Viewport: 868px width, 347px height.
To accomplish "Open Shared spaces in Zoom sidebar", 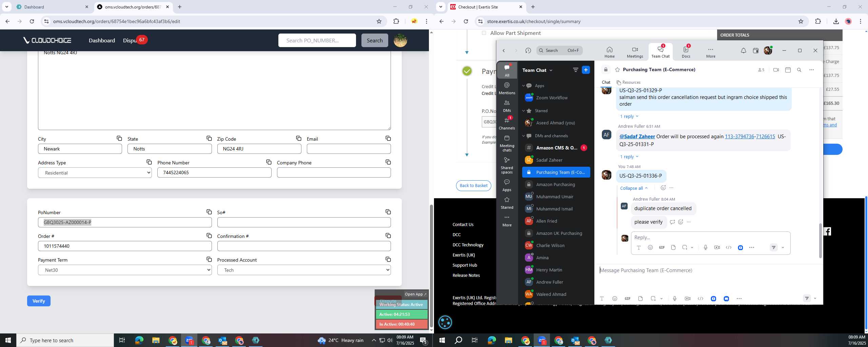I will 507,165.
